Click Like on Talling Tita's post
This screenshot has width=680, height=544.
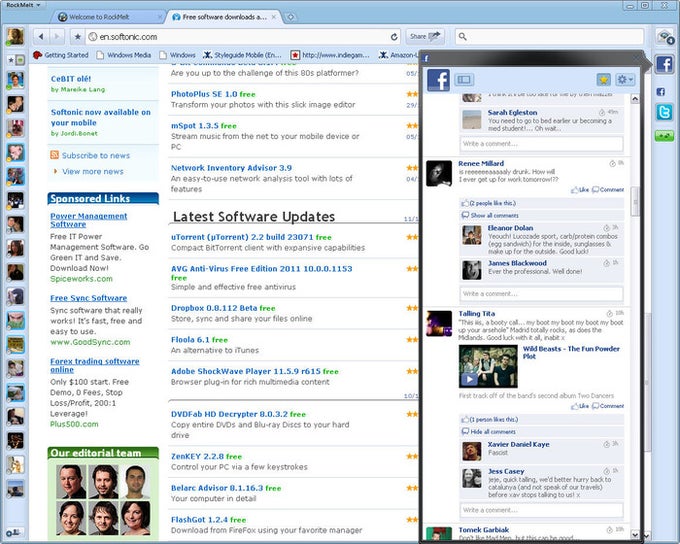click(580, 406)
